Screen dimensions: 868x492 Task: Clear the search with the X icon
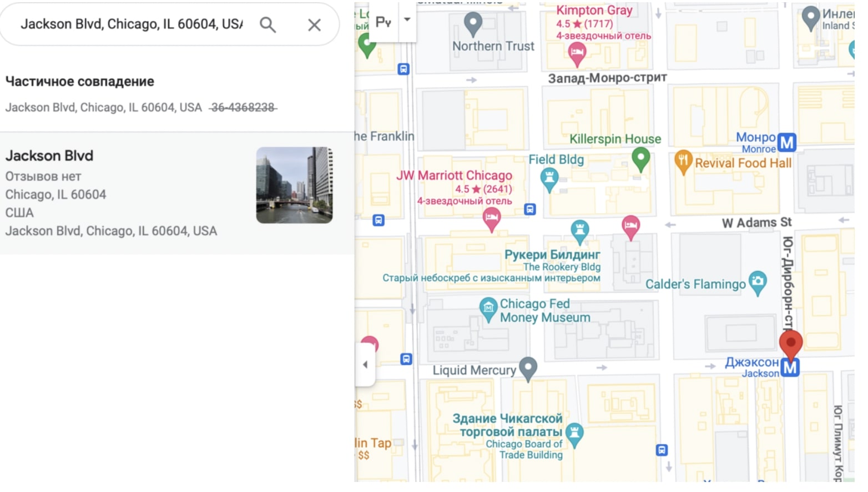(314, 24)
